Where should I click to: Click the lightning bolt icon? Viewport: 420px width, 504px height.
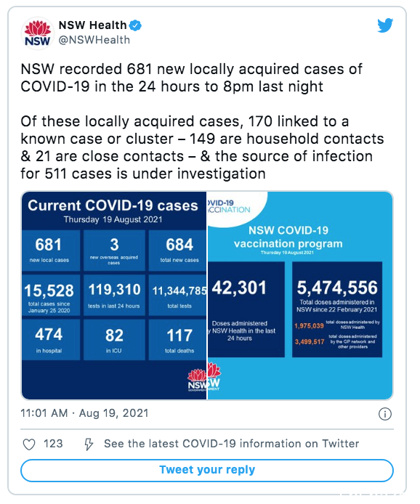pos(89,444)
